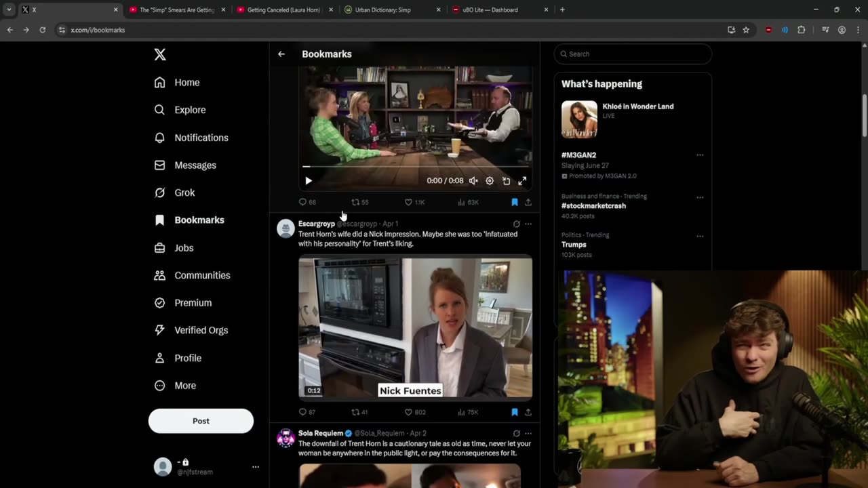868x488 pixels.
Task: Switch to Simp Smears YouTube tab
Action: pos(176,10)
